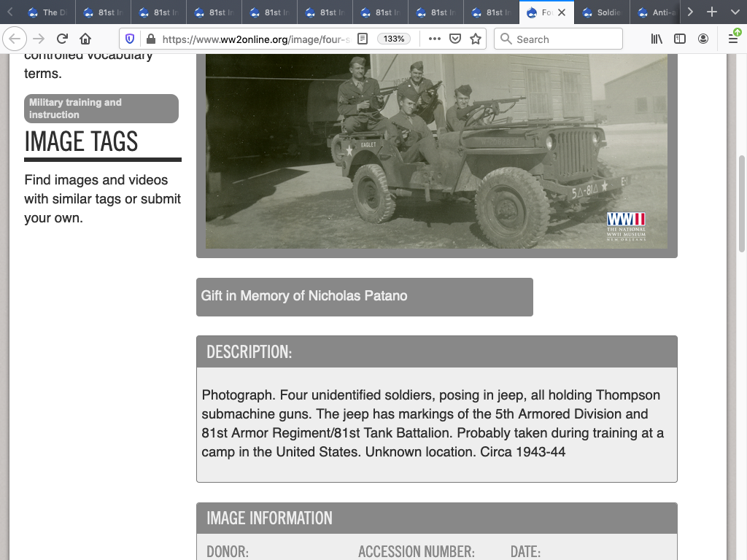This screenshot has height=560, width=747.
Task: Switch to the Anti-a tab
Action: click(657, 12)
